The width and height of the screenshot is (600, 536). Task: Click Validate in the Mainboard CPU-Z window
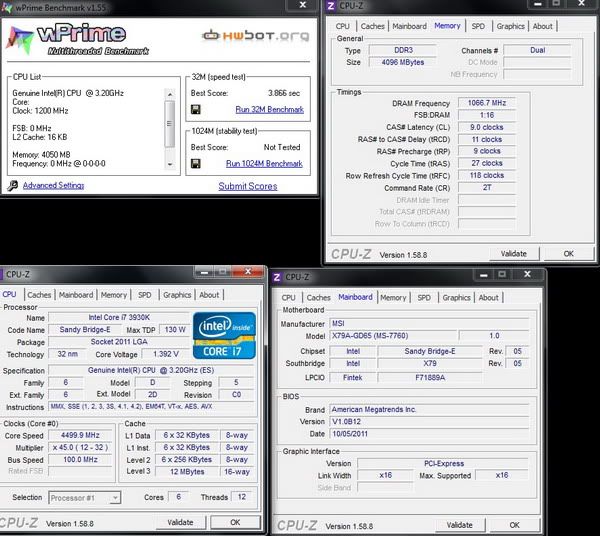(x=460, y=525)
